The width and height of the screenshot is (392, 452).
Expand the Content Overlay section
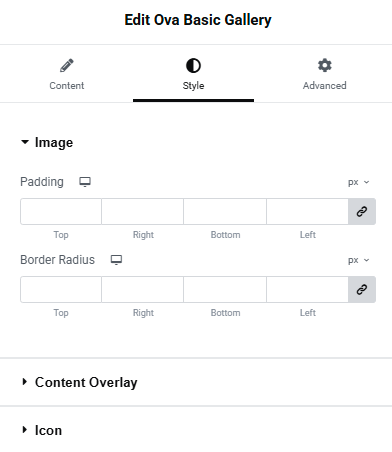point(79,382)
